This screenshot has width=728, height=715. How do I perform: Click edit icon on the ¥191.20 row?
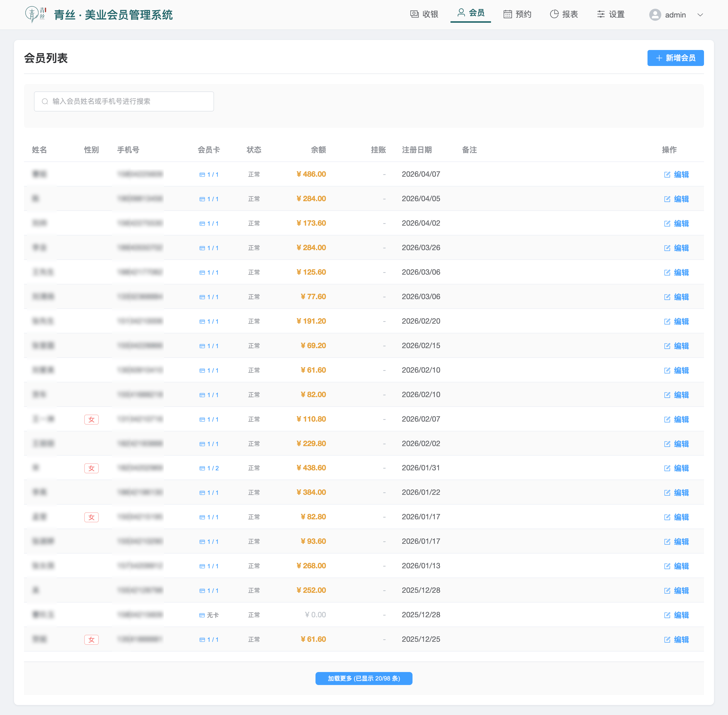point(667,321)
